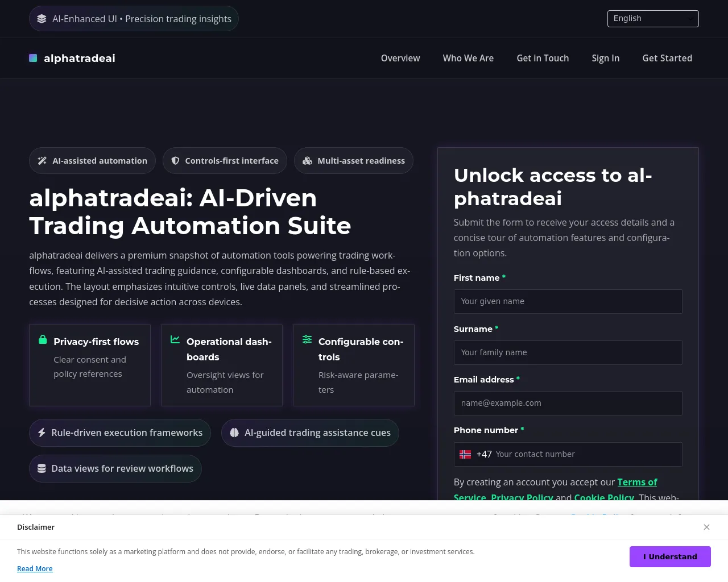Click the shield Controls-first interface icon

(176, 161)
